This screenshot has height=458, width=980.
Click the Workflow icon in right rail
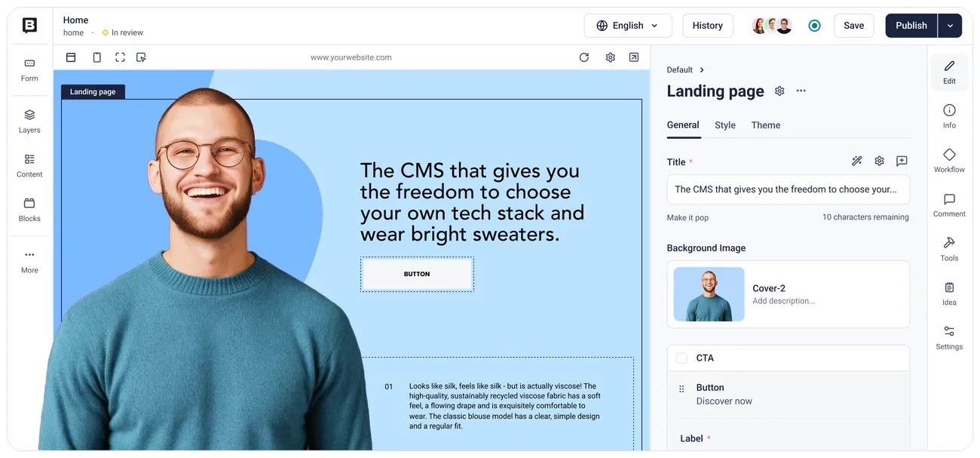(949, 160)
